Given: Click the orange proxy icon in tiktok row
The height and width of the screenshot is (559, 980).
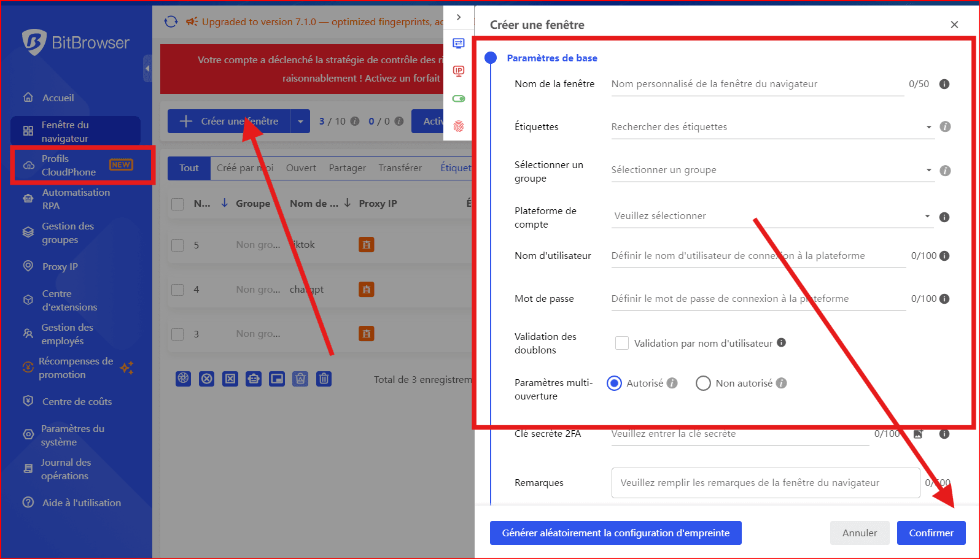Looking at the screenshot, I should [x=367, y=245].
